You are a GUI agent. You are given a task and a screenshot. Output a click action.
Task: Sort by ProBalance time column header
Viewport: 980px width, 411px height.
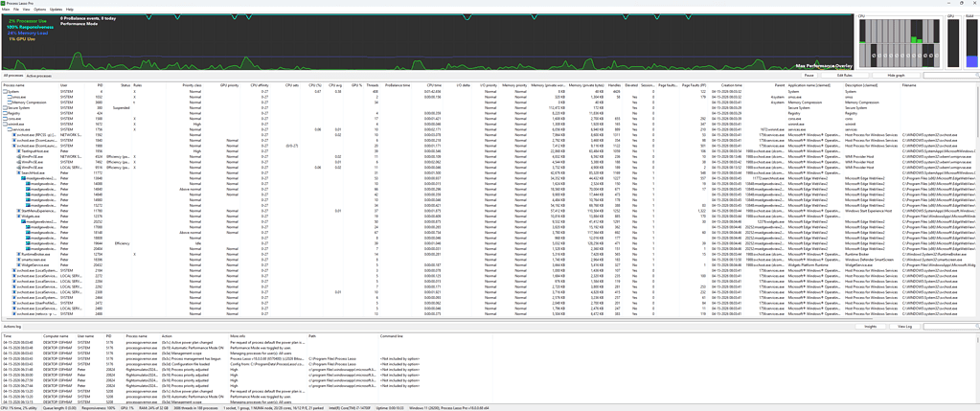[x=398, y=84]
